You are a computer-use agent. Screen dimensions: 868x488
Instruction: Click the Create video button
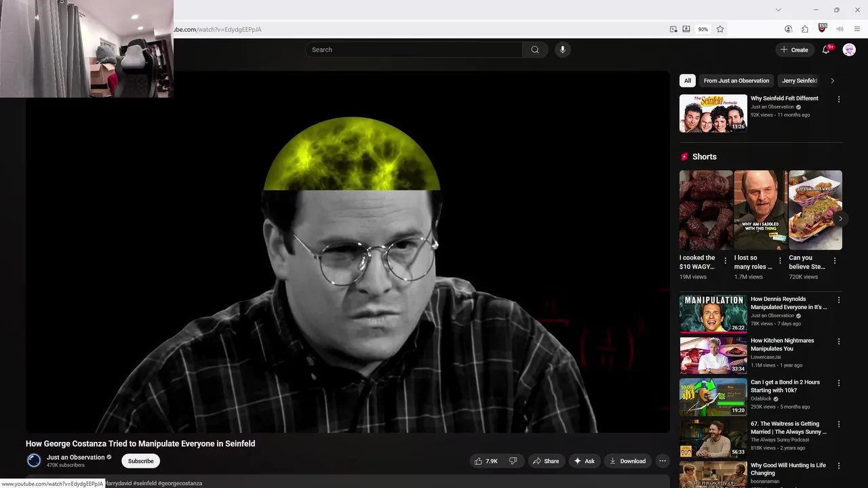[x=794, y=49]
